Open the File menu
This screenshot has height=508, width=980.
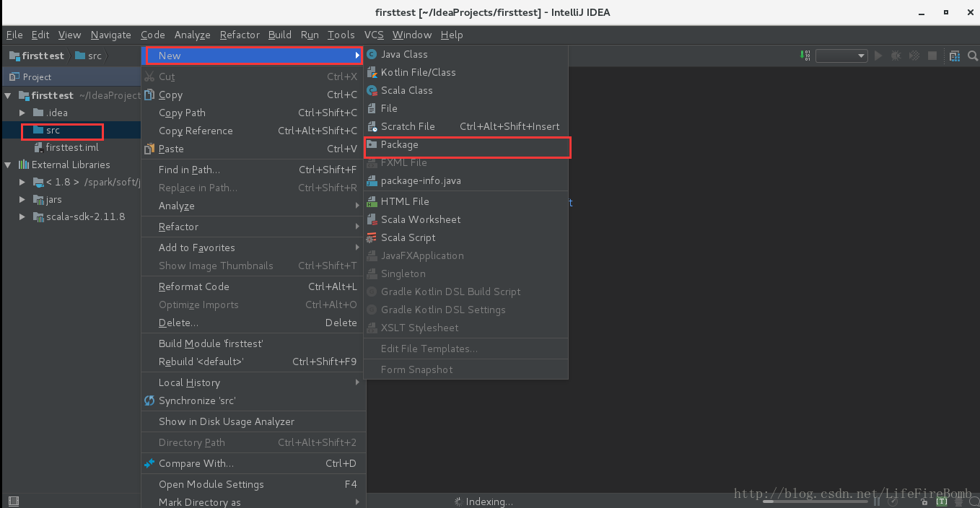point(14,35)
